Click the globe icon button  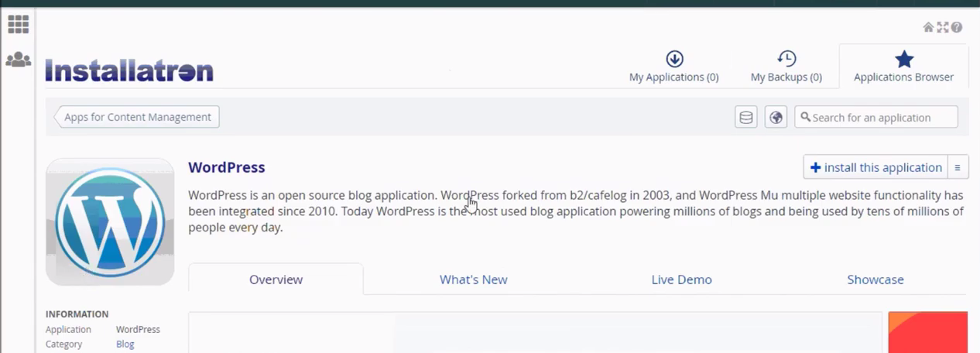click(x=776, y=117)
